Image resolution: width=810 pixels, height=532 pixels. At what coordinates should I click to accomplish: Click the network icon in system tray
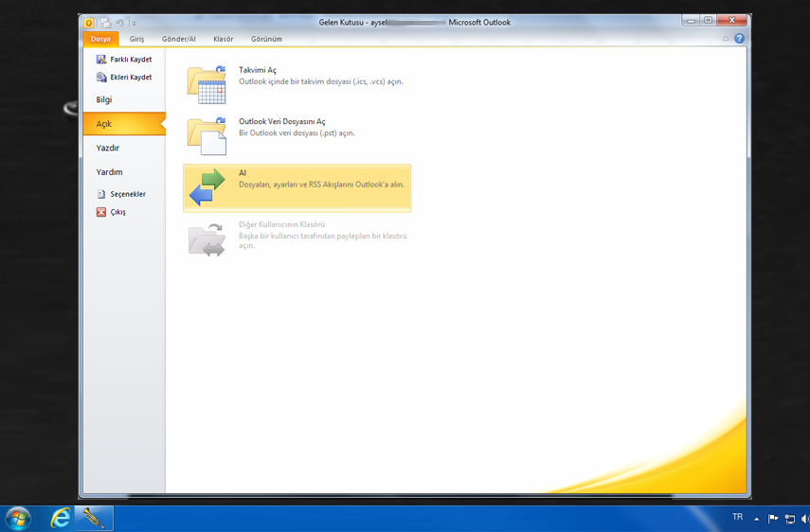[x=790, y=519]
